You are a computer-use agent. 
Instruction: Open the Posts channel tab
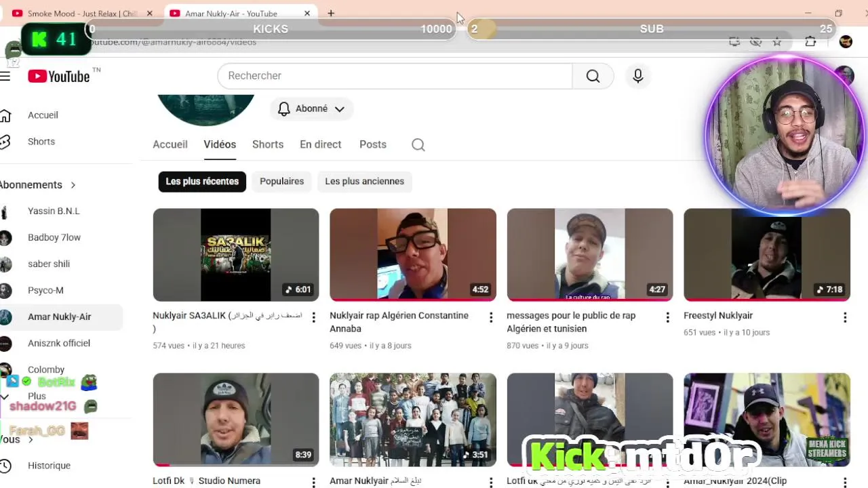point(373,144)
